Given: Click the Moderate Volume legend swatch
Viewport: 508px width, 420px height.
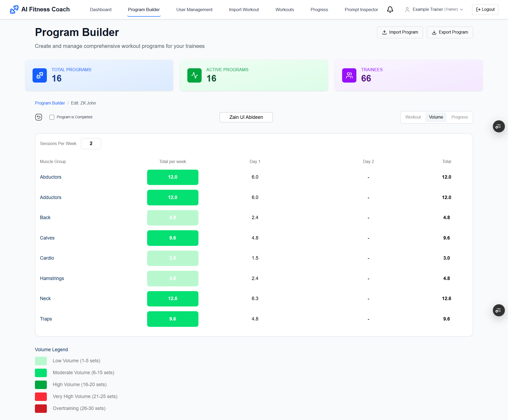Looking at the screenshot, I should [x=41, y=373].
